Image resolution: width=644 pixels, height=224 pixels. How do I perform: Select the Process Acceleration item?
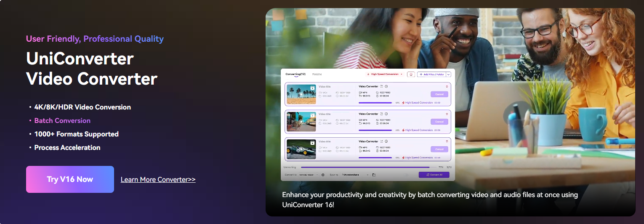pyautogui.click(x=67, y=147)
